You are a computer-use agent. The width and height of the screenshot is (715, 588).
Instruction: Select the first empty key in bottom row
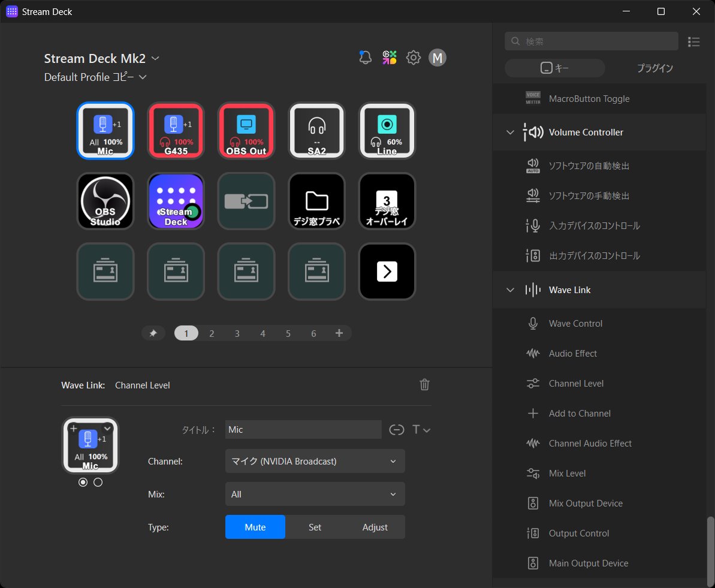105,272
